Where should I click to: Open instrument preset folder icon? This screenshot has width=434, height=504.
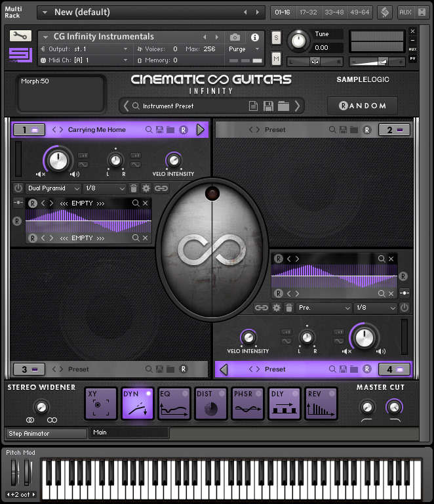[x=283, y=106]
